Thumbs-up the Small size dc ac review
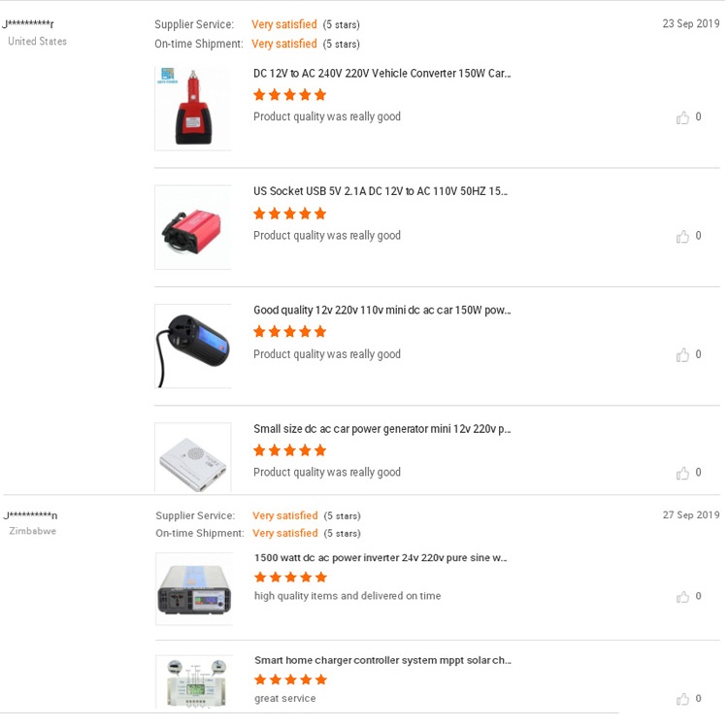Image resolution: width=728 pixels, height=728 pixels. 683,473
